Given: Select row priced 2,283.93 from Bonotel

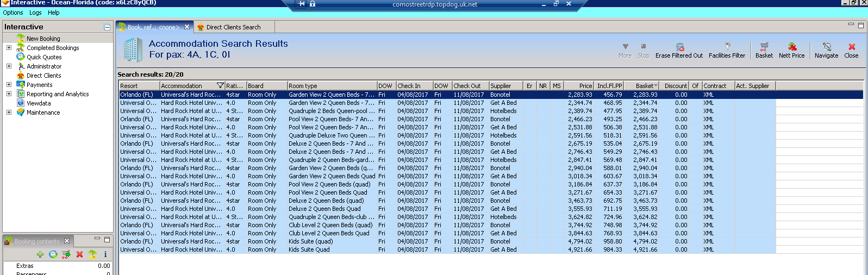Looking at the screenshot, I should pos(491,95).
